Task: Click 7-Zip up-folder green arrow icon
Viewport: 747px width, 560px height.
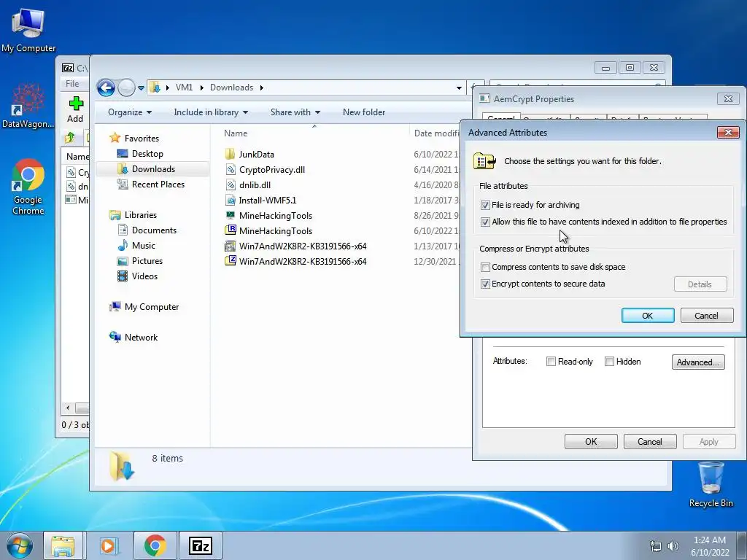Action: (70, 137)
